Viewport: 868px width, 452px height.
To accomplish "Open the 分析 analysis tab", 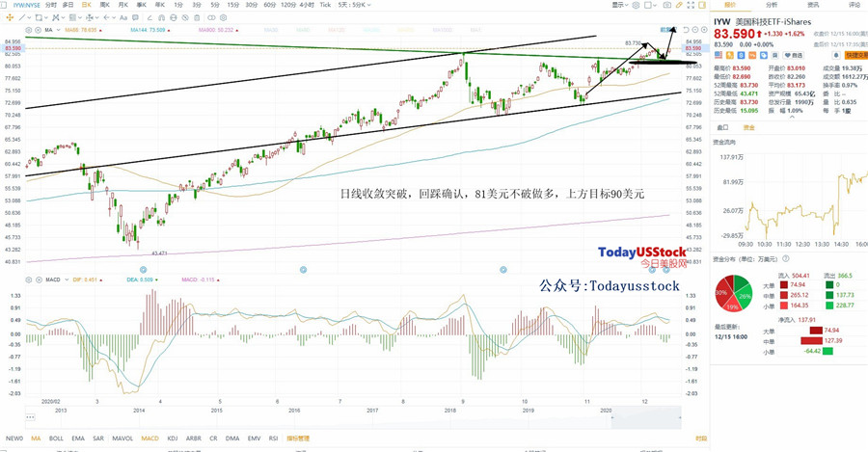I will [772, 5].
